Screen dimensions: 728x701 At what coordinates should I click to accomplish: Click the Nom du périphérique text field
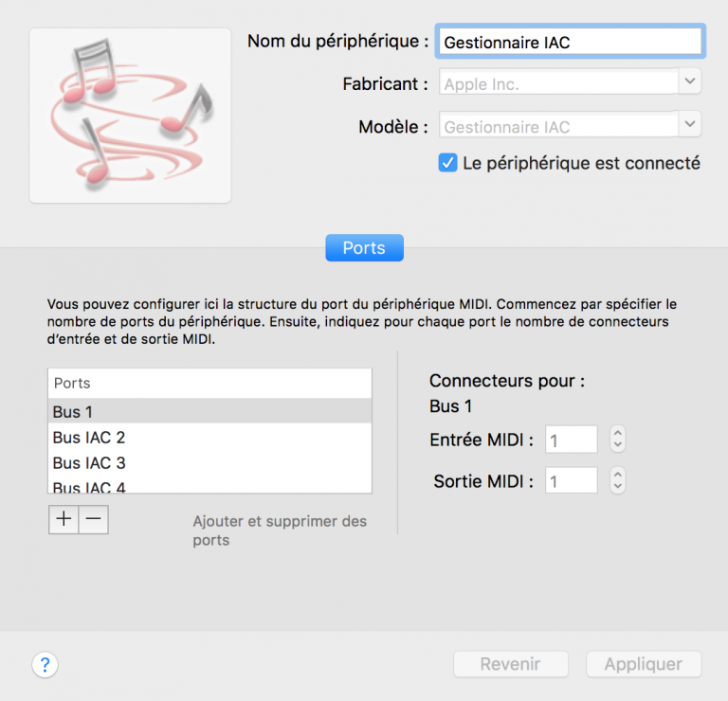(570, 42)
